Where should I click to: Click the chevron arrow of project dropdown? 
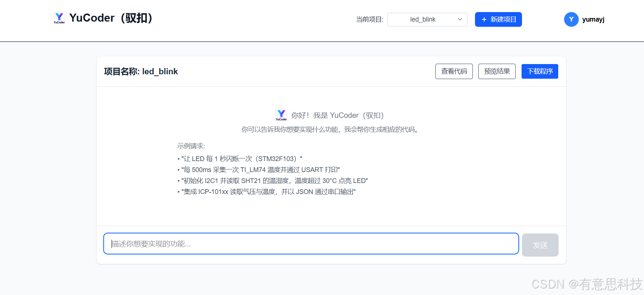tap(460, 19)
